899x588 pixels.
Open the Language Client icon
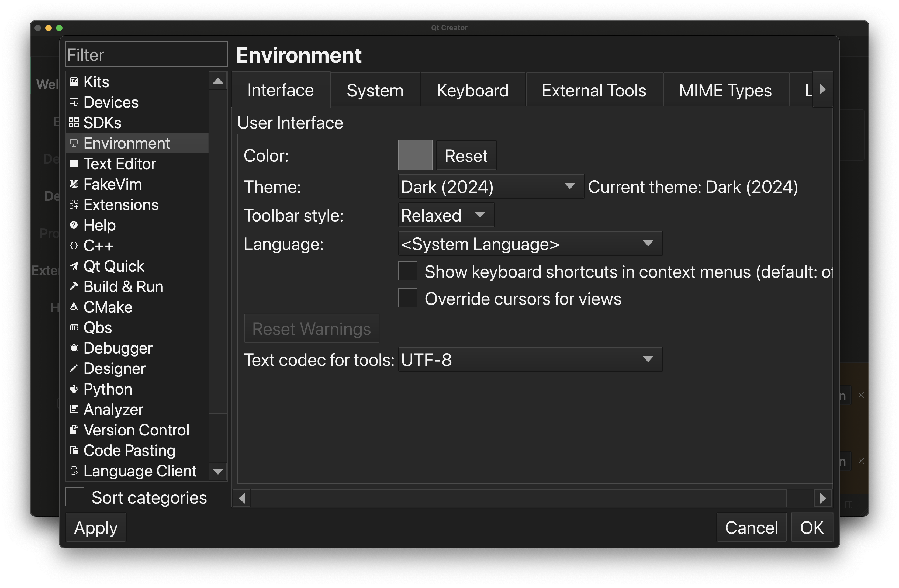tap(74, 471)
